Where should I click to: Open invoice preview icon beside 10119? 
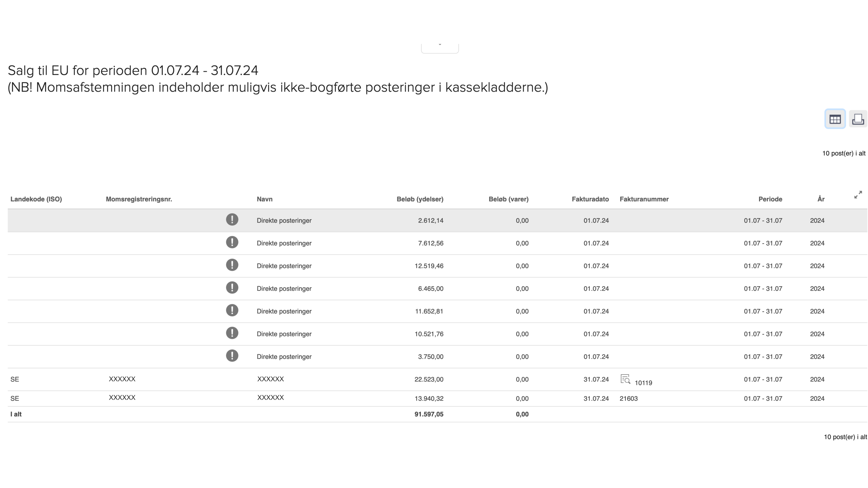click(x=625, y=379)
